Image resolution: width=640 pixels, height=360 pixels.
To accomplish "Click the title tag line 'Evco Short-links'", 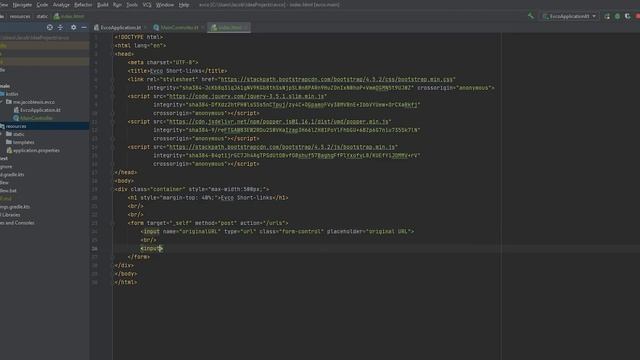I will pyautogui.click(x=177, y=71).
